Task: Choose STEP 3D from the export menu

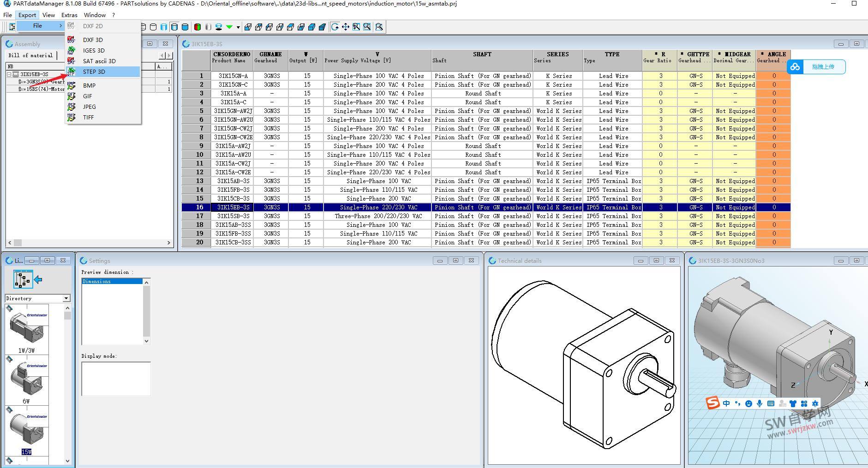Action: (x=94, y=72)
